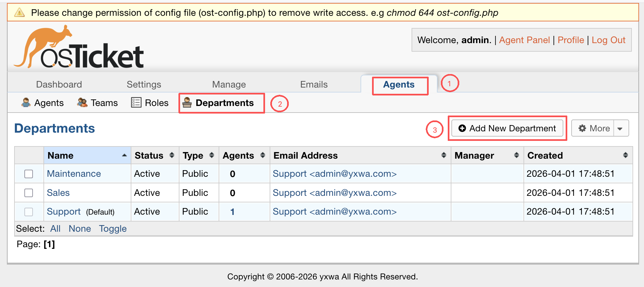The width and height of the screenshot is (644, 287).
Task: Click the Teams group icon
Action: (x=82, y=103)
